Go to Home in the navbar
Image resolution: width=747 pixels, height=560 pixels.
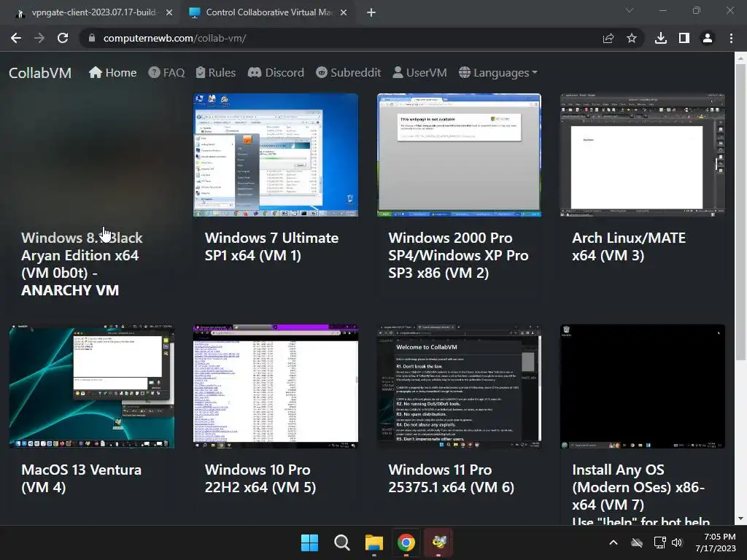pos(113,72)
